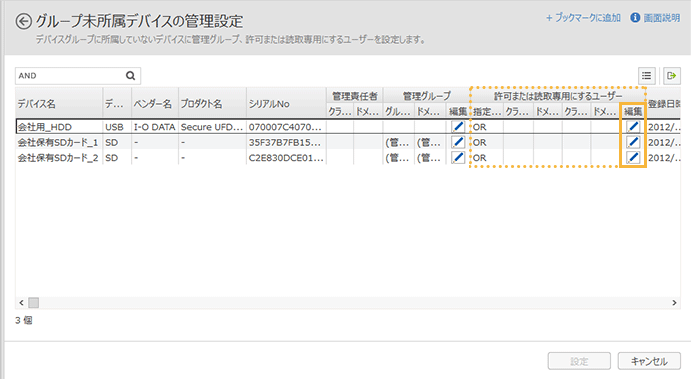Sort by シリアルNo column header
This screenshot has height=379, width=691.
pyautogui.click(x=286, y=104)
